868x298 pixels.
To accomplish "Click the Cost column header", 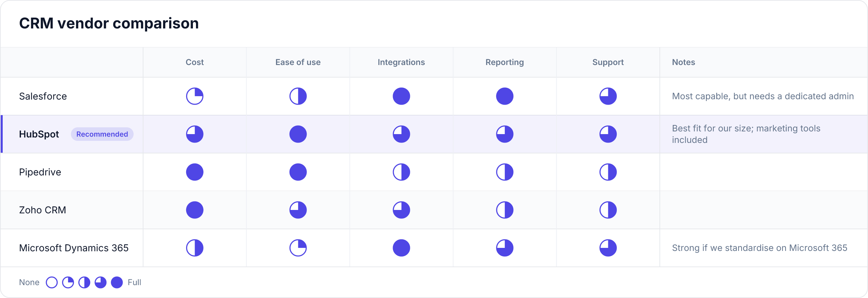I will pyautogui.click(x=195, y=62).
